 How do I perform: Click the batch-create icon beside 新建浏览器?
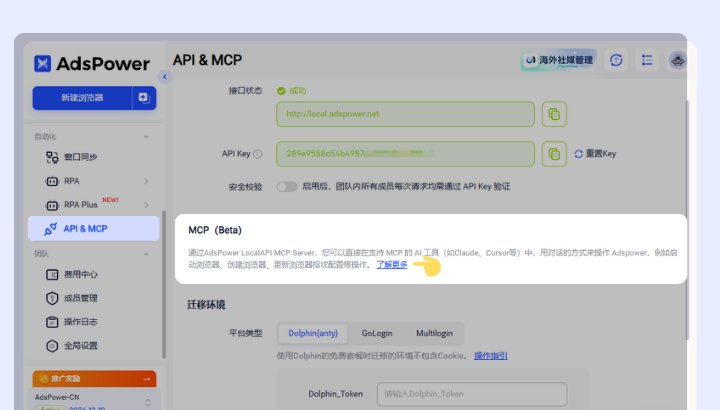pos(144,98)
